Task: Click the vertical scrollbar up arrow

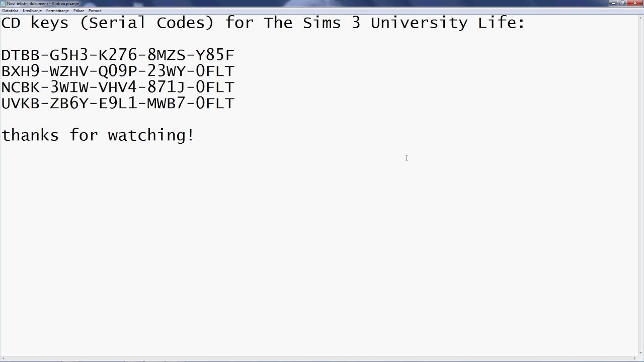Action: coord(640,17)
